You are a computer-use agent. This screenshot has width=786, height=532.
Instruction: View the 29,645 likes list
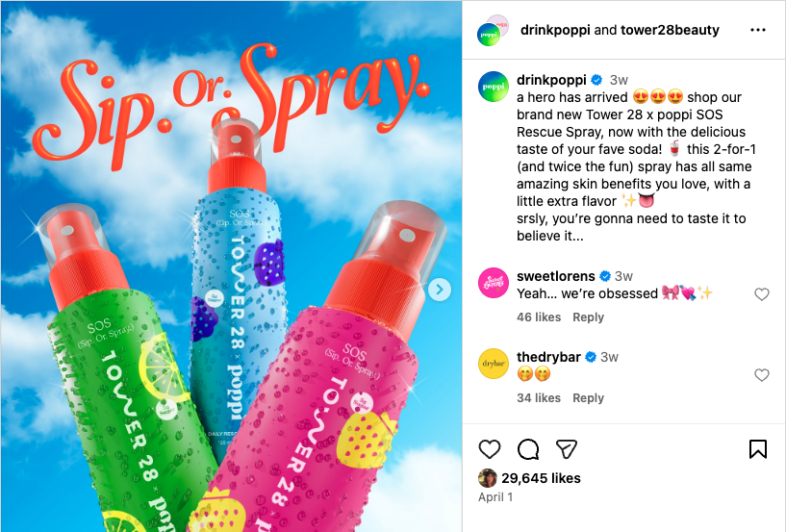pos(541,478)
